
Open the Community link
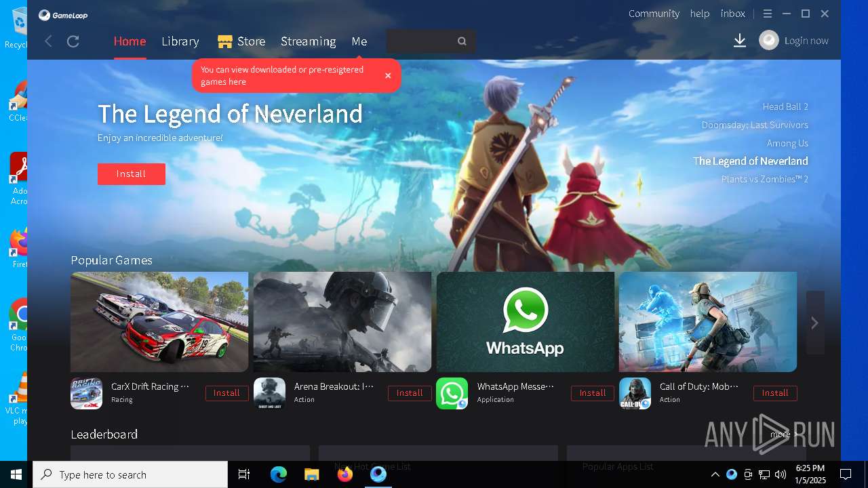654,14
